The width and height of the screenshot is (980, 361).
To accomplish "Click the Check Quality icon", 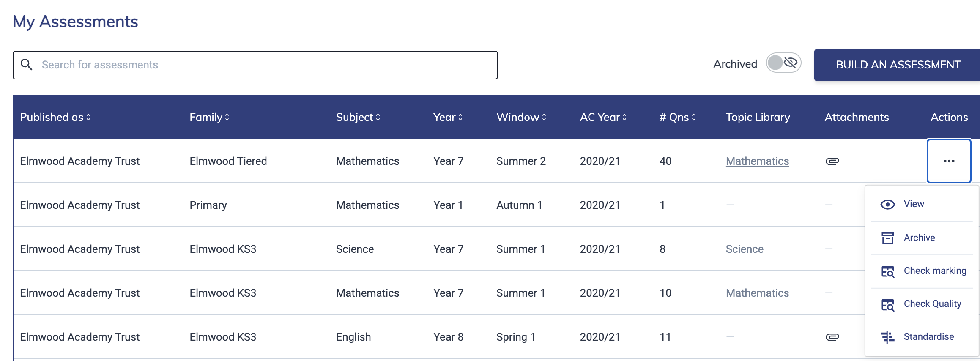I will [887, 304].
